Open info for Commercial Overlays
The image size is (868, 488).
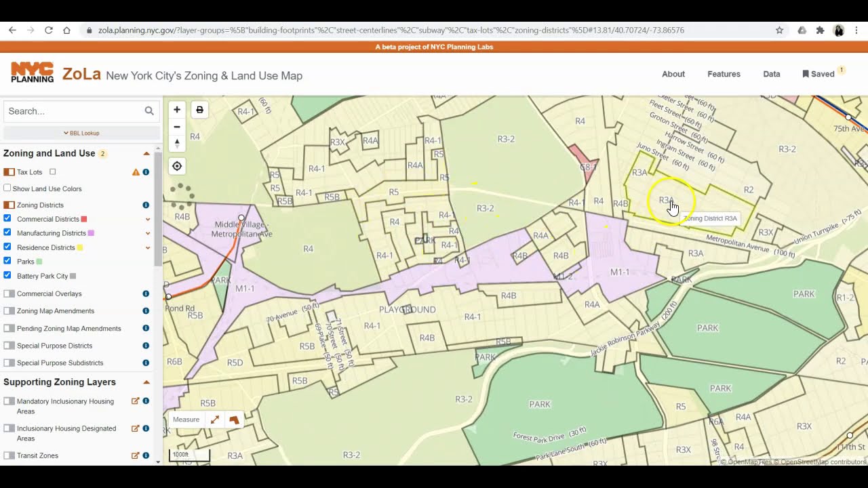coord(146,293)
